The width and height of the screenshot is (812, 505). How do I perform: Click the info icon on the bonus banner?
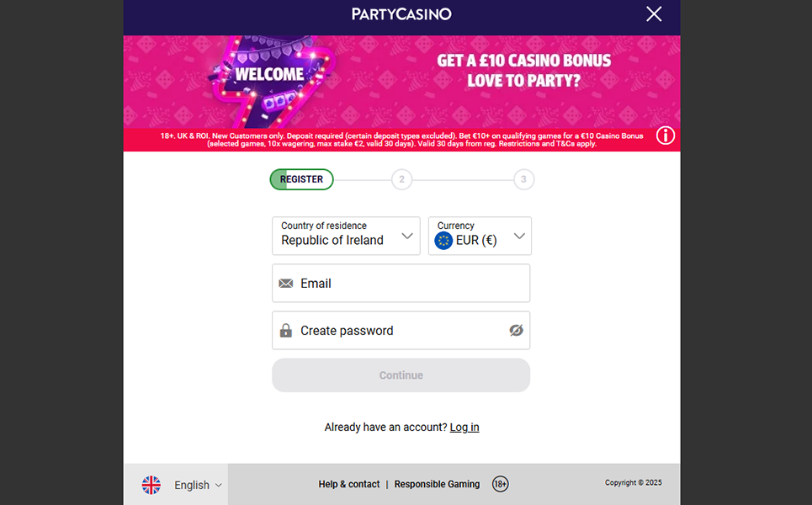(x=665, y=135)
